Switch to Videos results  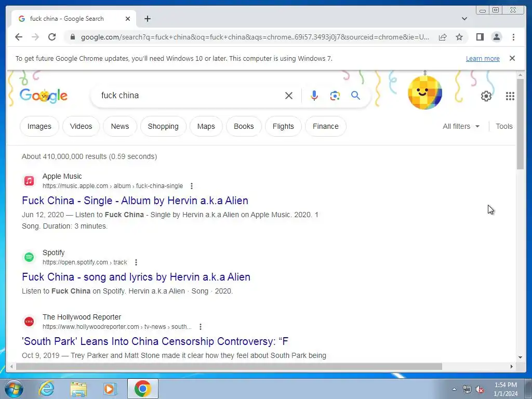81,126
